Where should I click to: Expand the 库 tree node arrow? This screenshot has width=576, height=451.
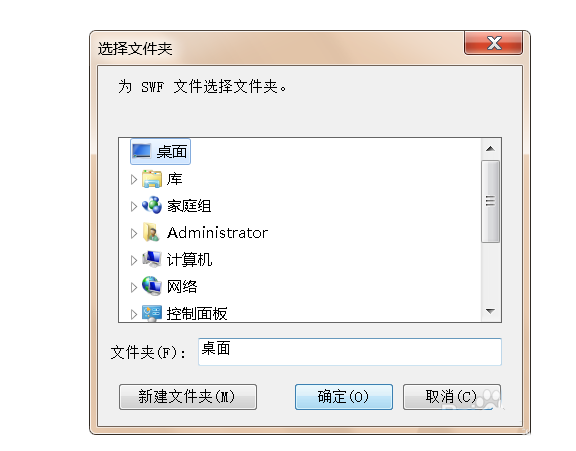(134, 180)
